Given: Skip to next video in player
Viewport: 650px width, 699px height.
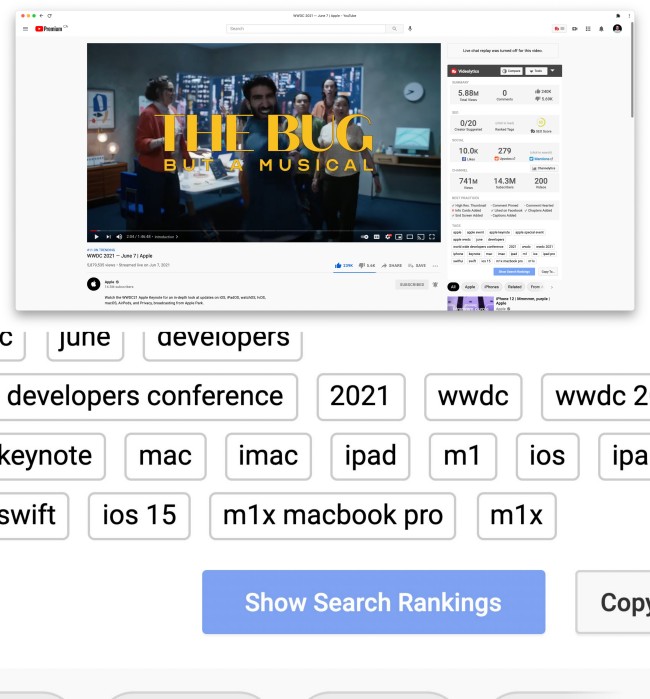Looking at the screenshot, I should 108,237.
